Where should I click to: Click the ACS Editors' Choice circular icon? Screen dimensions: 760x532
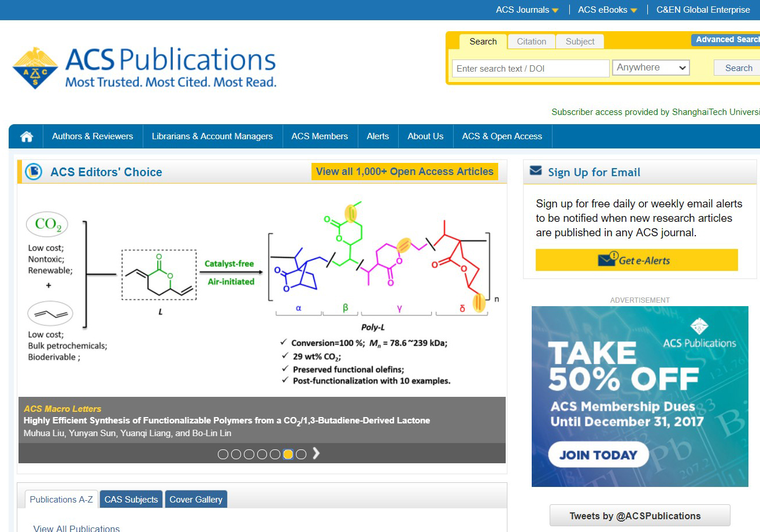coord(34,172)
